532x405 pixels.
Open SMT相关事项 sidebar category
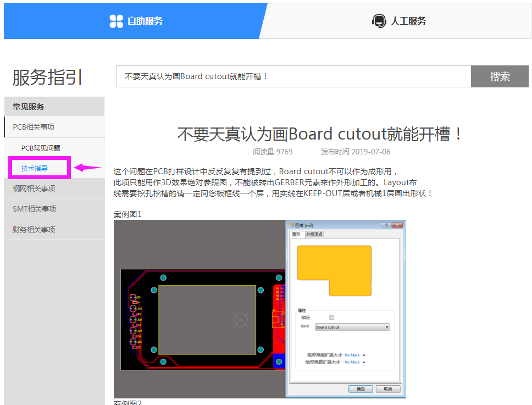point(35,209)
